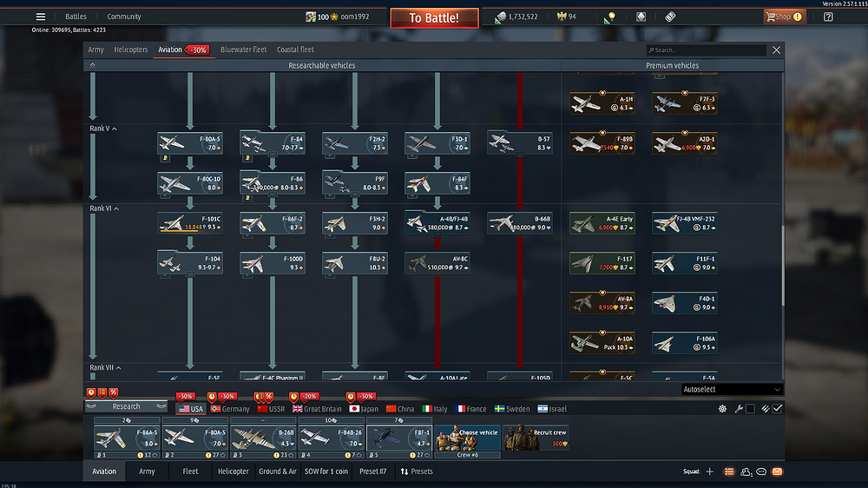868x488 pixels.
Task: Select the Ground & Air preset
Action: point(278,472)
